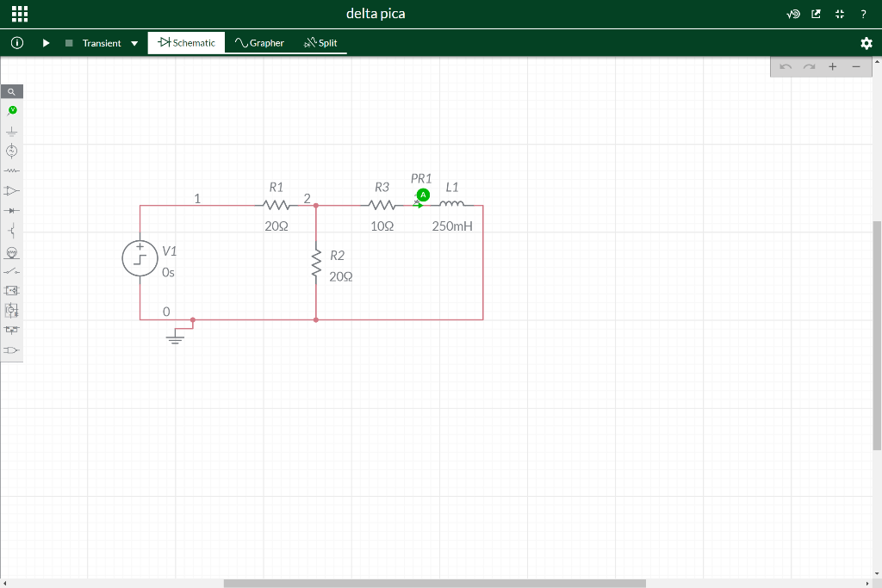Choose the logic gate digital components icon

12,350
